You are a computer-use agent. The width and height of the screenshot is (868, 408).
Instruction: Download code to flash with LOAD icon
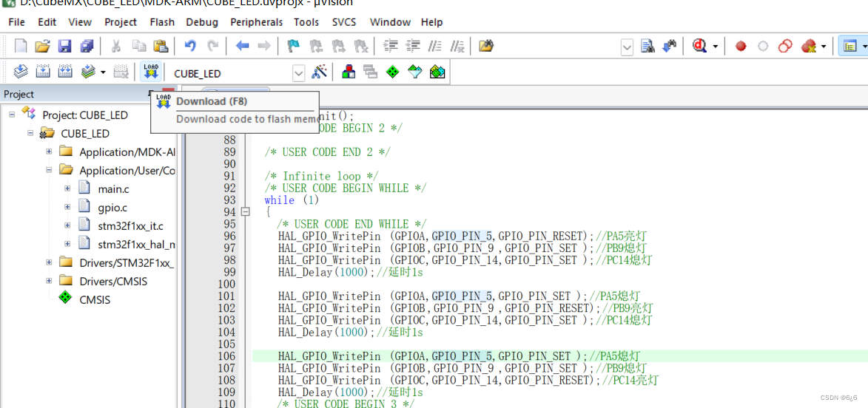[x=150, y=71]
